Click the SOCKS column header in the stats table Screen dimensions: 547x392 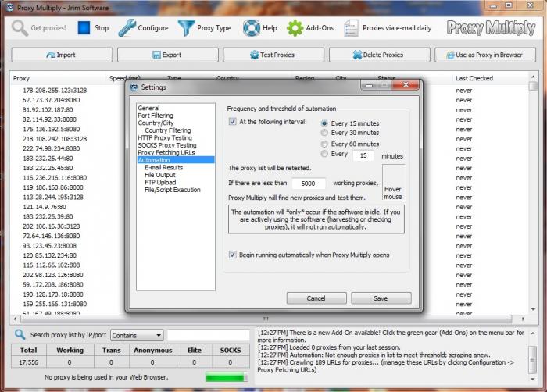pos(231,350)
